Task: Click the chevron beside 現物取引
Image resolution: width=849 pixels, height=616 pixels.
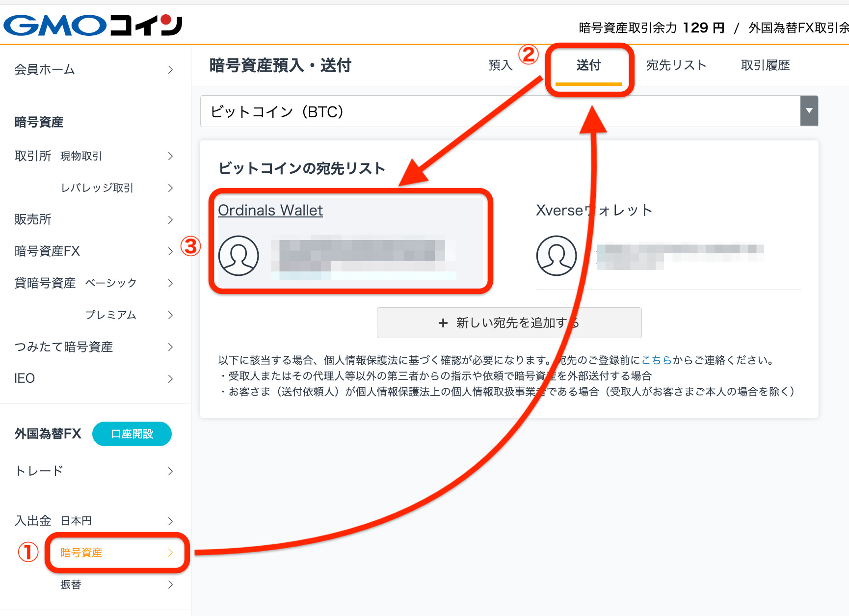Action: [170, 156]
